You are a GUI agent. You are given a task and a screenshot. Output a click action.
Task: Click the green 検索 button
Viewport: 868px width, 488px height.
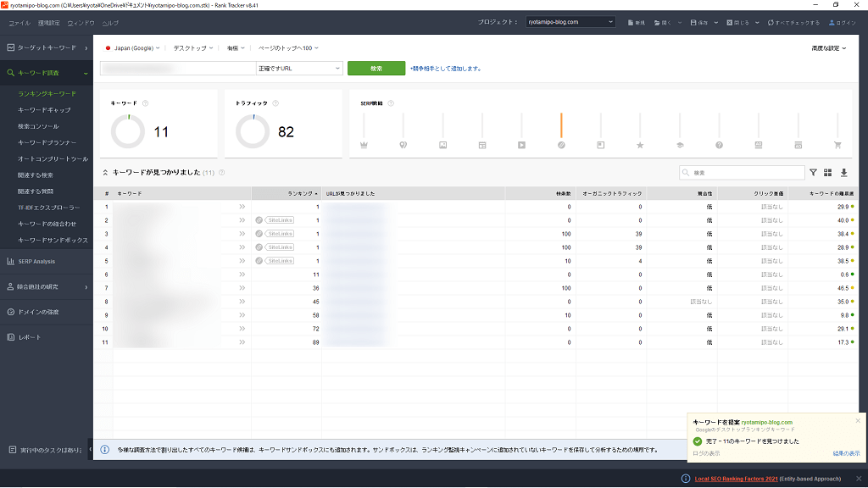pyautogui.click(x=376, y=68)
